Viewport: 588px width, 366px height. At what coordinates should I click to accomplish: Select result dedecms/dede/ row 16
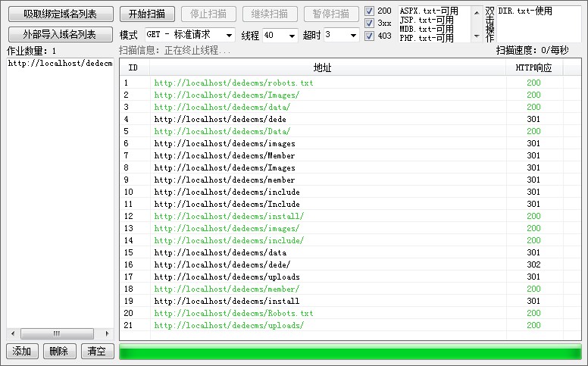[x=350, y=264]
